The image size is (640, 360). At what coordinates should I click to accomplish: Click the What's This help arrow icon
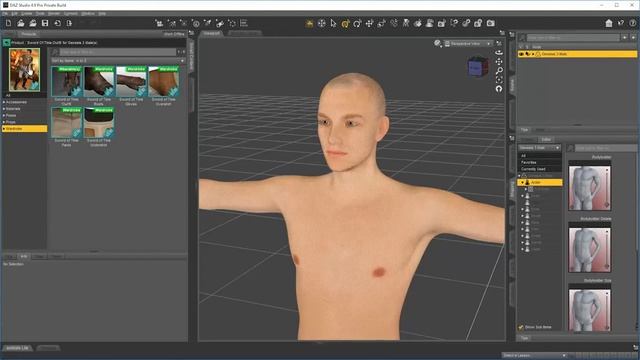coord(621,23)
